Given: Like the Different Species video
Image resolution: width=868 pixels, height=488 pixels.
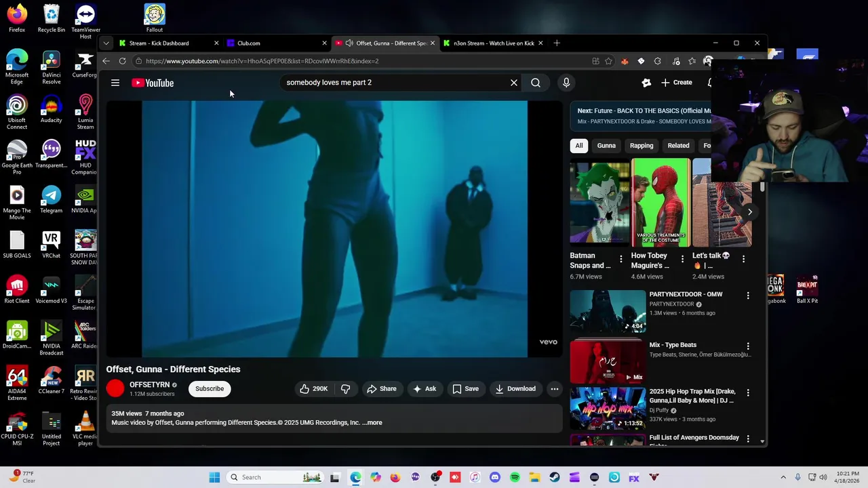Looking at the screenshot, I should [x=314, y=389].
